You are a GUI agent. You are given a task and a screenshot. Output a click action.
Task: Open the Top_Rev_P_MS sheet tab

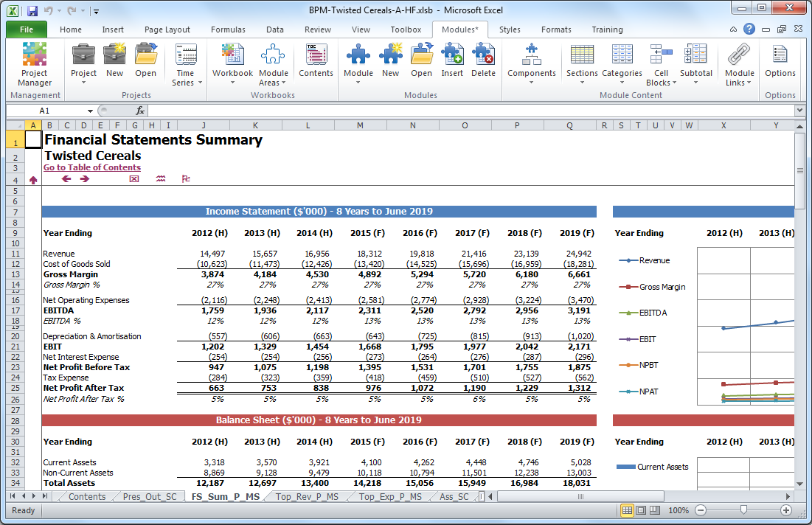point(307,496)
